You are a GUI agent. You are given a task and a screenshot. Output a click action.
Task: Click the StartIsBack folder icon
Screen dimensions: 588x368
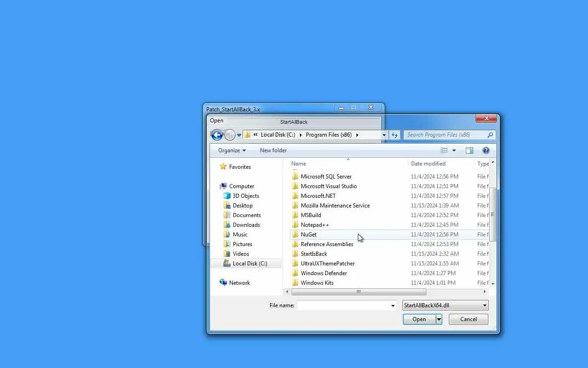click(x=295, y=254)
